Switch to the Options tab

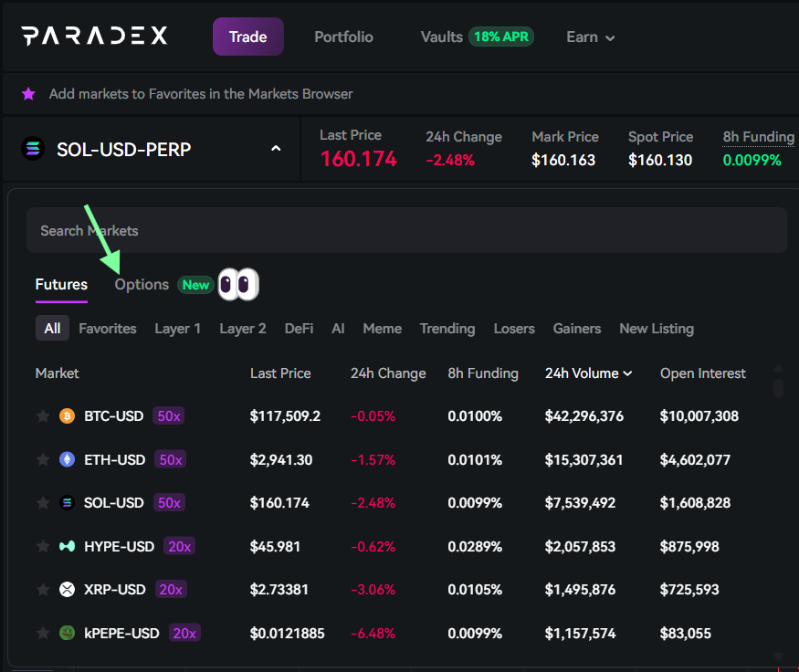tap(141, 284)
